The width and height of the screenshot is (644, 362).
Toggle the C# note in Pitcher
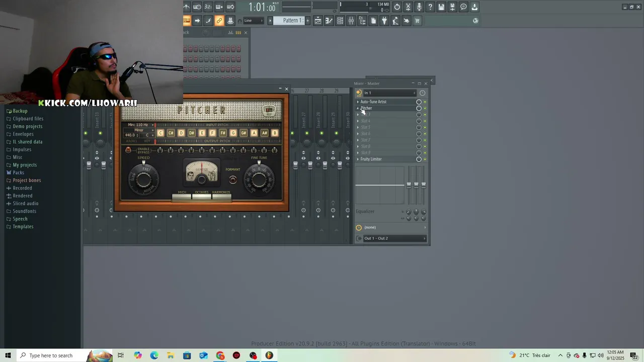[171, 133]
